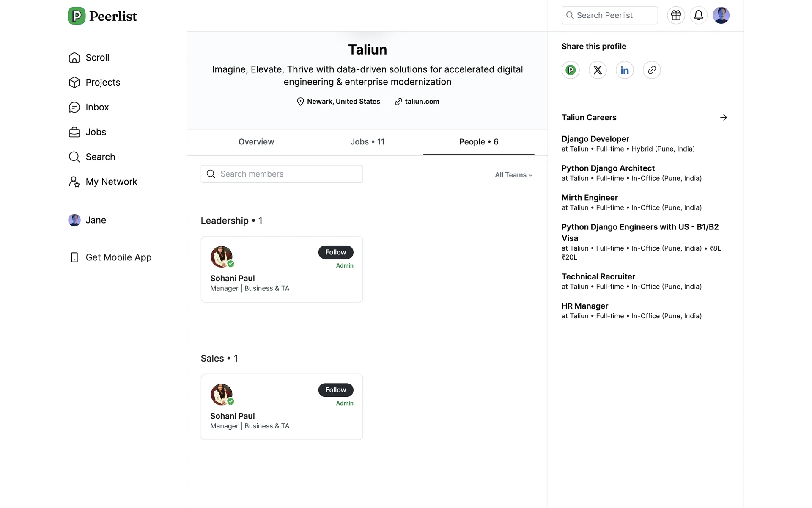Open Sohani Paul's avatar in Sales section
Viewport: 812px width, 508px height.
[x=221, y=394]
